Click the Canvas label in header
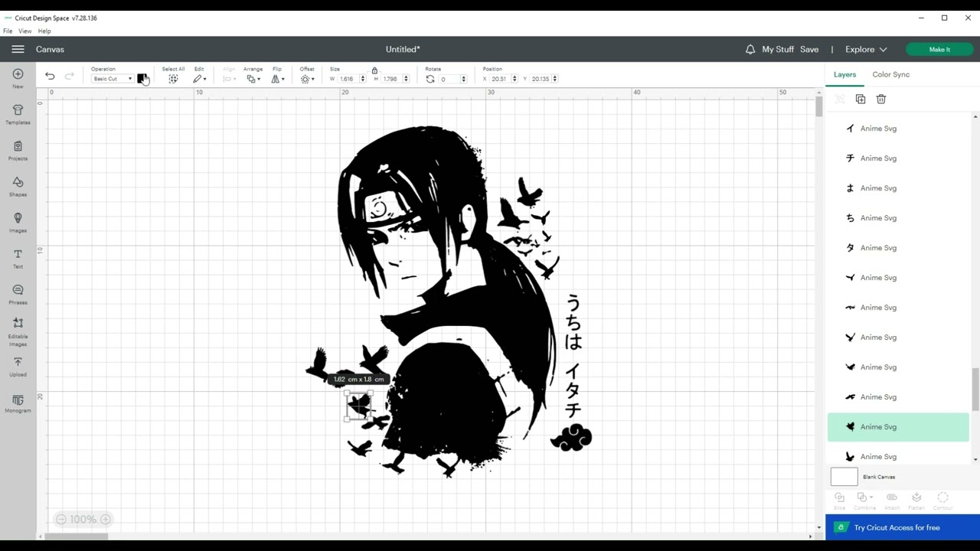The height and width of the screenshot is (551, 980). [x=50, y=49]
